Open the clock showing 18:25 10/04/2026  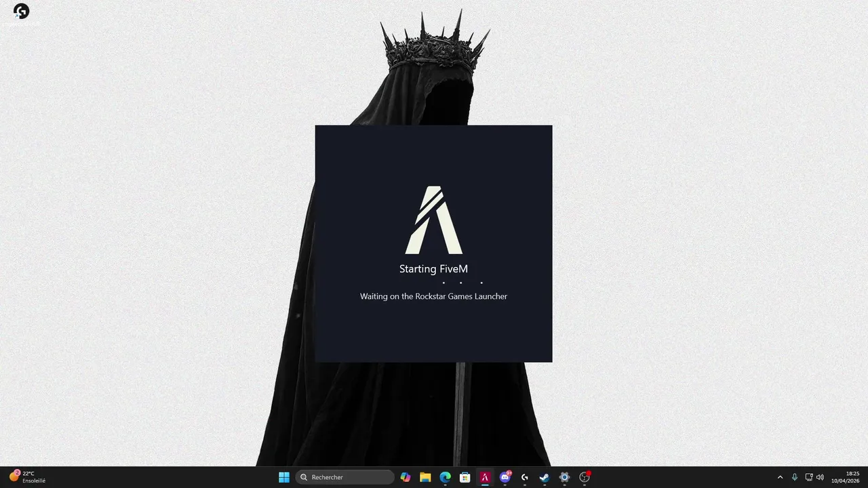point(846,477)
